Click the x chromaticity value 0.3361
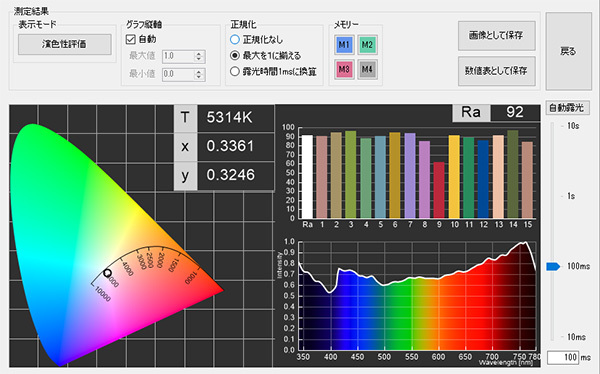600x374 pixels. tap(230, 146)
